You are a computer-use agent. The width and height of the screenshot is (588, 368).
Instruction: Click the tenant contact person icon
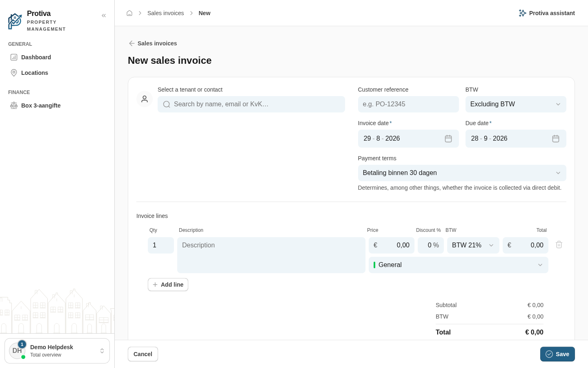click(x=145, y=99)
